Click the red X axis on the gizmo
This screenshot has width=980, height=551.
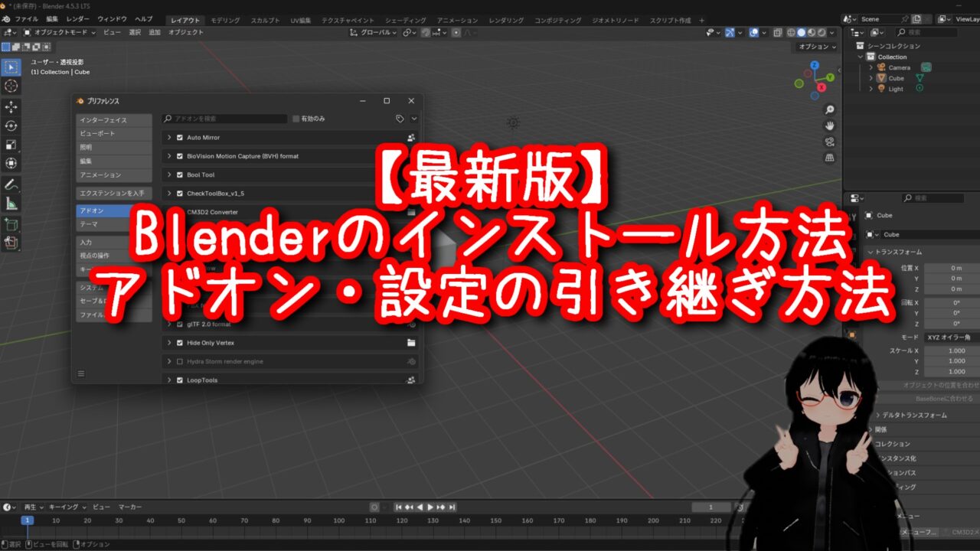pos(821,87)
